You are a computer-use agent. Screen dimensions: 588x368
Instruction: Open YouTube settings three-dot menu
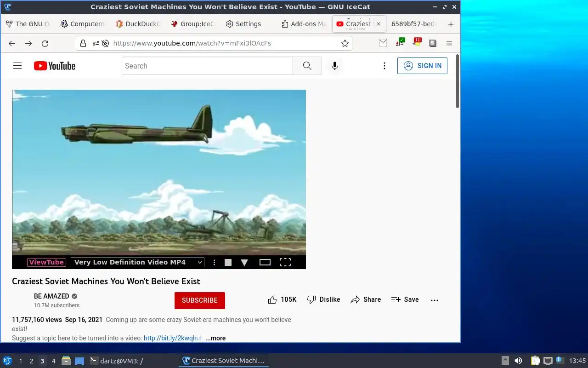click(384, 66)
